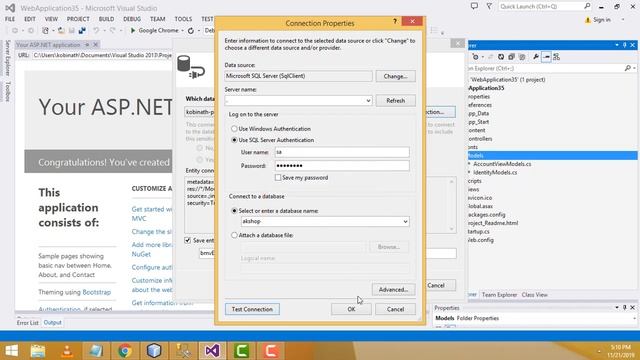Click the Undo icon in toolbar
640x360 pixels.
[x=96, y=31]
